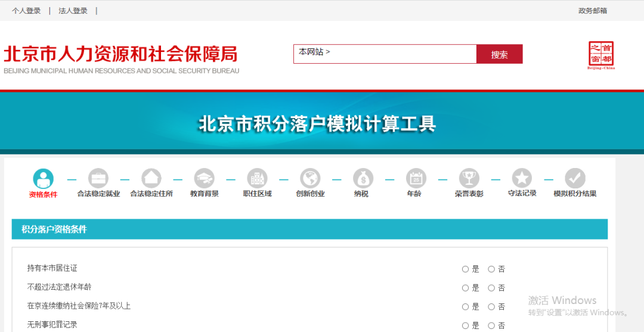Click the 持有本市居住证 condition text
The image size is (644, 332).
pos(52,268)
